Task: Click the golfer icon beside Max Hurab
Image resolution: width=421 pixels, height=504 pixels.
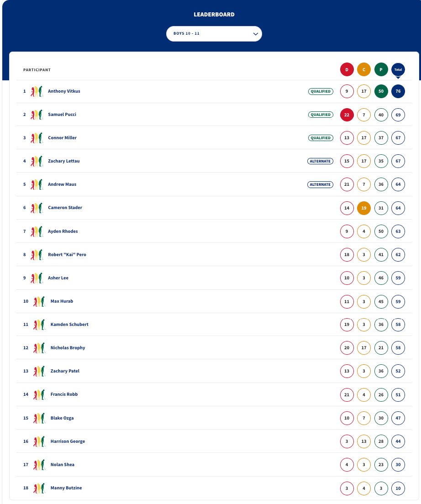Action: 39,301
